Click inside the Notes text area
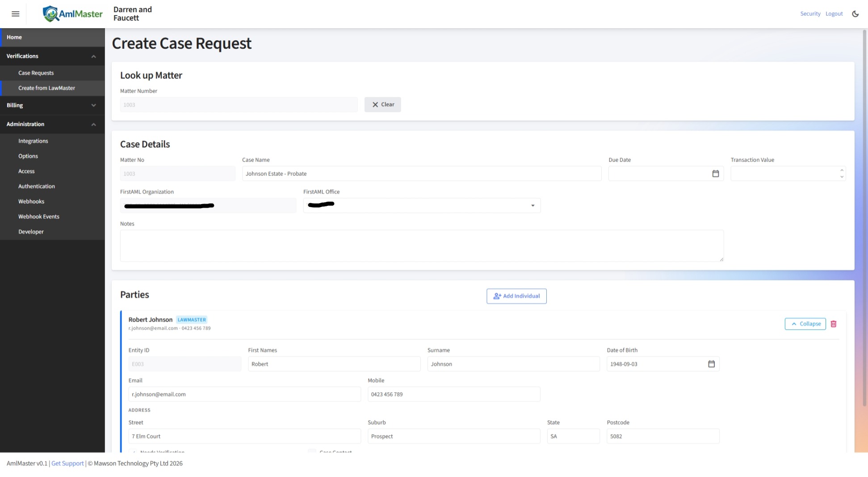 [x=421, y=246]
